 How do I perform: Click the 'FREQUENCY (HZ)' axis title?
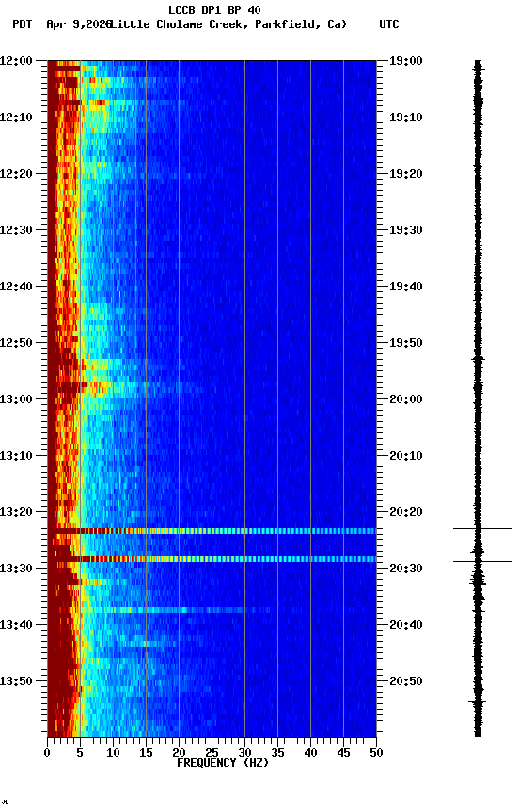click(x=223, y=763)
